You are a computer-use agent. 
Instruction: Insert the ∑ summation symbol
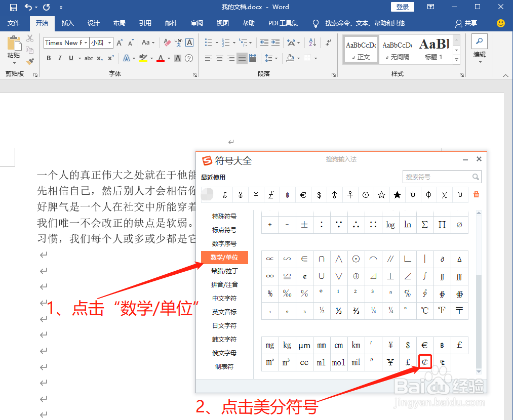click(425, 225)
